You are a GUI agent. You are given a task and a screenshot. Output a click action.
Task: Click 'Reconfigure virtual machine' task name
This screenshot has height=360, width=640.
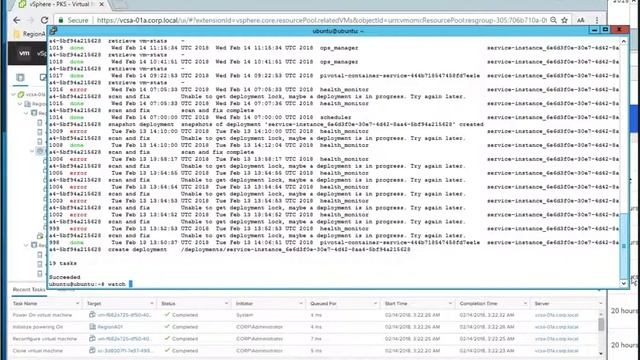pos(44,339)
